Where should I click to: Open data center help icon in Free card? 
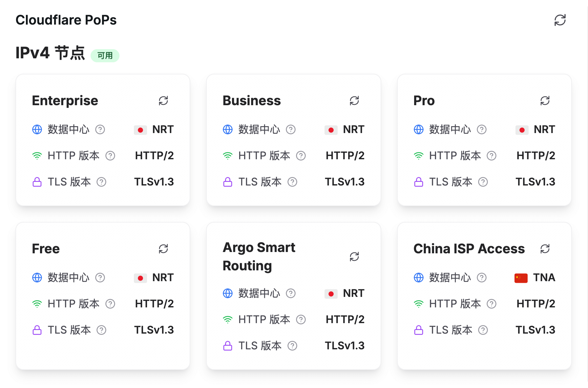tap(100, 278)
